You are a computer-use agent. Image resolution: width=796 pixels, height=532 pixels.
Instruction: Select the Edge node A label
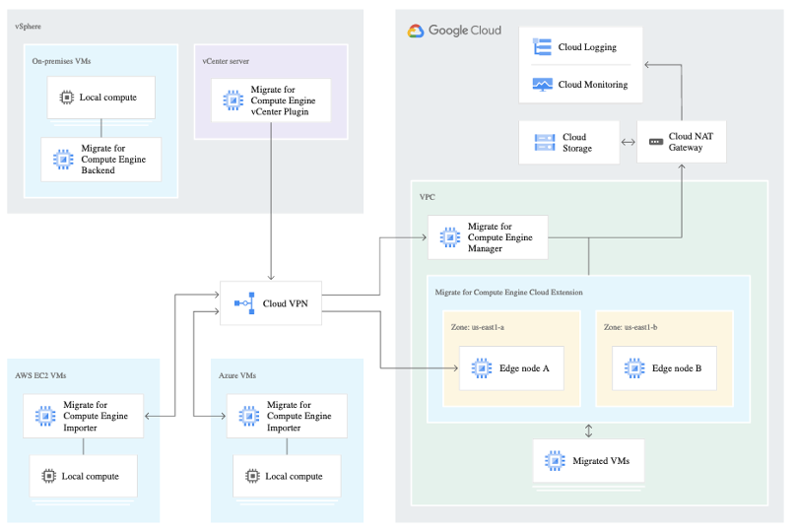click(524, 368)
